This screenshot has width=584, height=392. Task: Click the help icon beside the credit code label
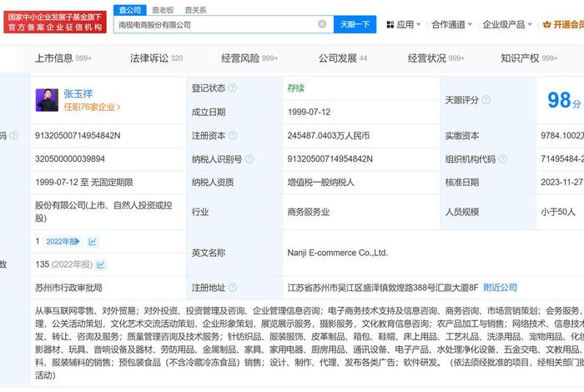click(14, 135)
